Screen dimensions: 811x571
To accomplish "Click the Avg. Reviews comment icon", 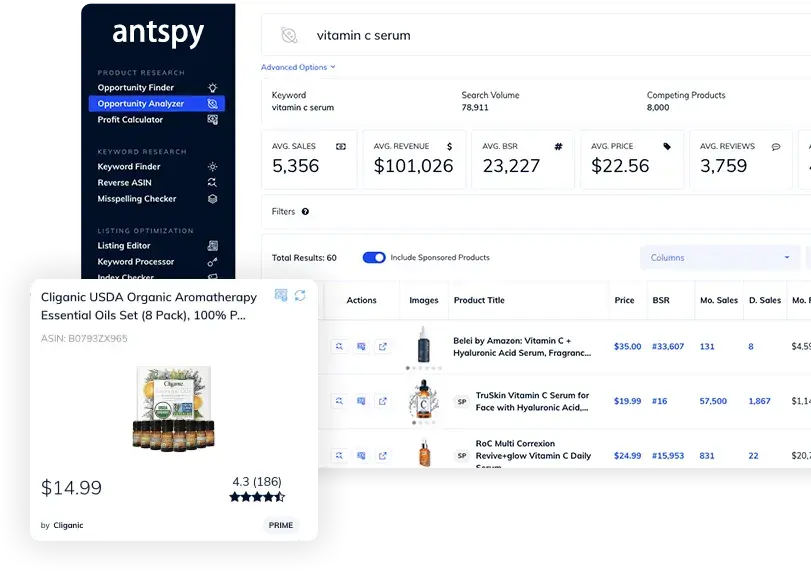I will (776, 147).
